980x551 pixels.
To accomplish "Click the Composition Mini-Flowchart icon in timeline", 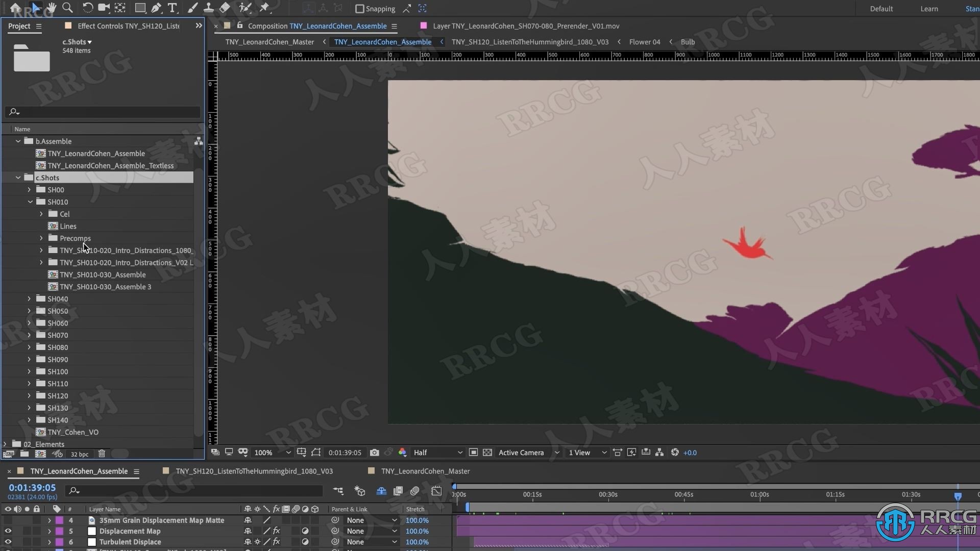I will click(x=338, y=491).
